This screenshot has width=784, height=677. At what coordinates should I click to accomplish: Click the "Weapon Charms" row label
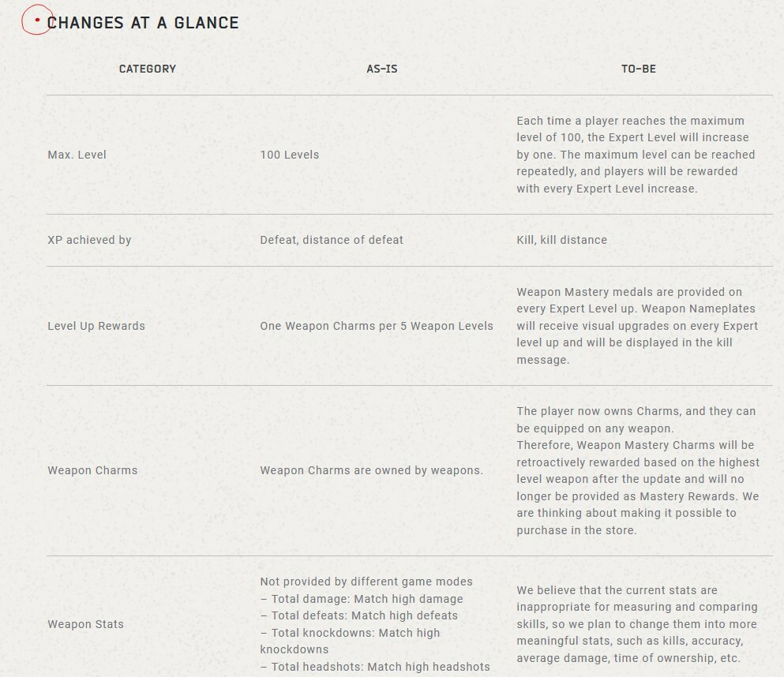pyautogui.click(x=92, y=470)
